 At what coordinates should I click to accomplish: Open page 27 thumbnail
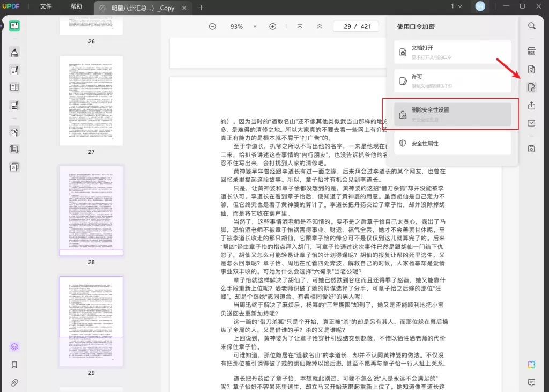tap(91, 100)
